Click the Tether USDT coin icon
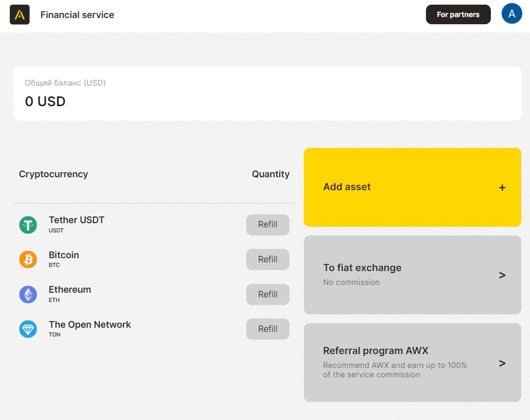Image resolution: width=530 pixels, height=420 pixels. [28, 225]
